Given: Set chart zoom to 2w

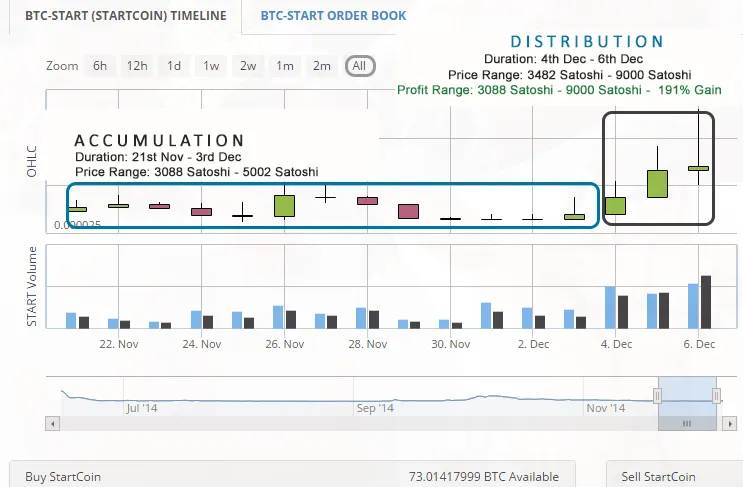Looking at the screenshot, I should [x=248, y=66].
